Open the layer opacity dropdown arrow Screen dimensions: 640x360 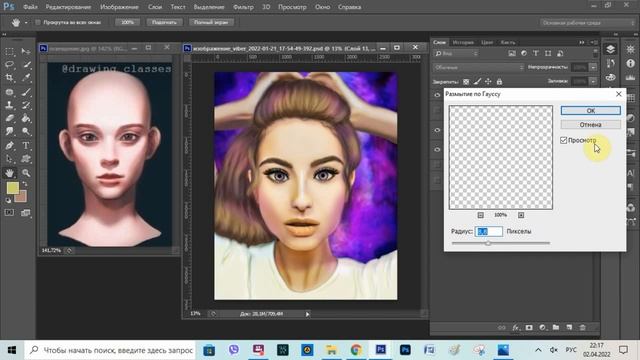click(593, 67)
